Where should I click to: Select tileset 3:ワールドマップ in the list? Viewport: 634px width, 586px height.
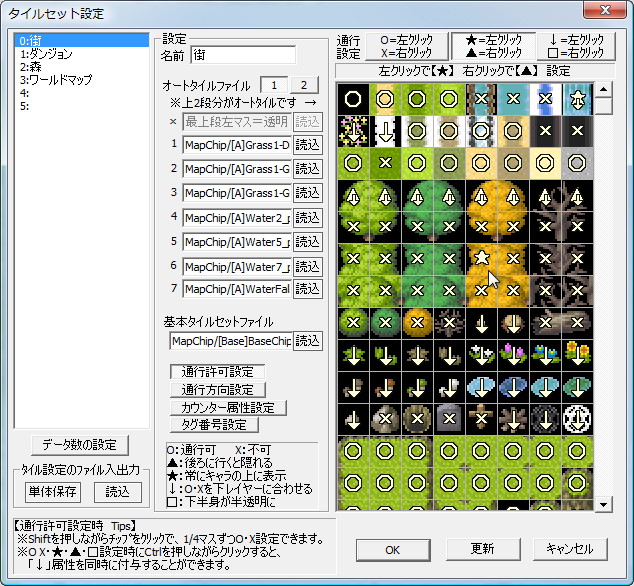82,80
